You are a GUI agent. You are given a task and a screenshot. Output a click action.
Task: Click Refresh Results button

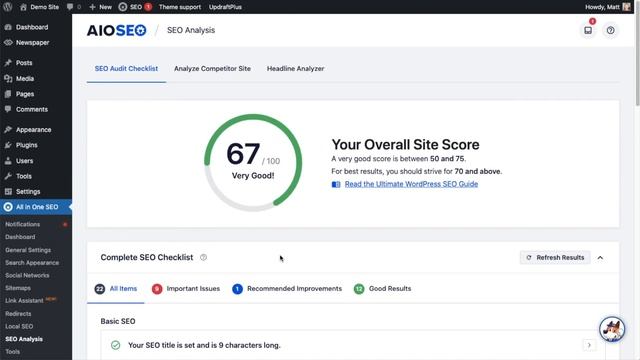pyautogui.click(x=556, y=258)
